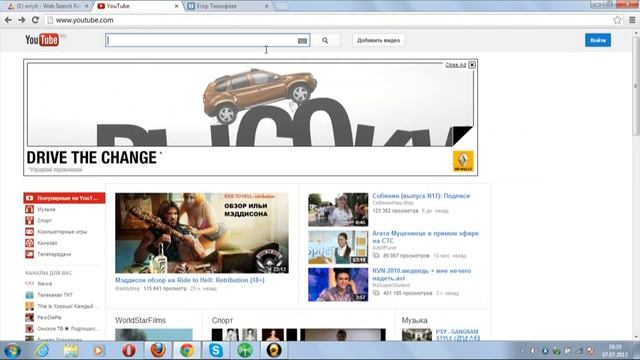Open Skype from the taskbar
The width and height of the screenshot is (640, 360).
(216, 351)
